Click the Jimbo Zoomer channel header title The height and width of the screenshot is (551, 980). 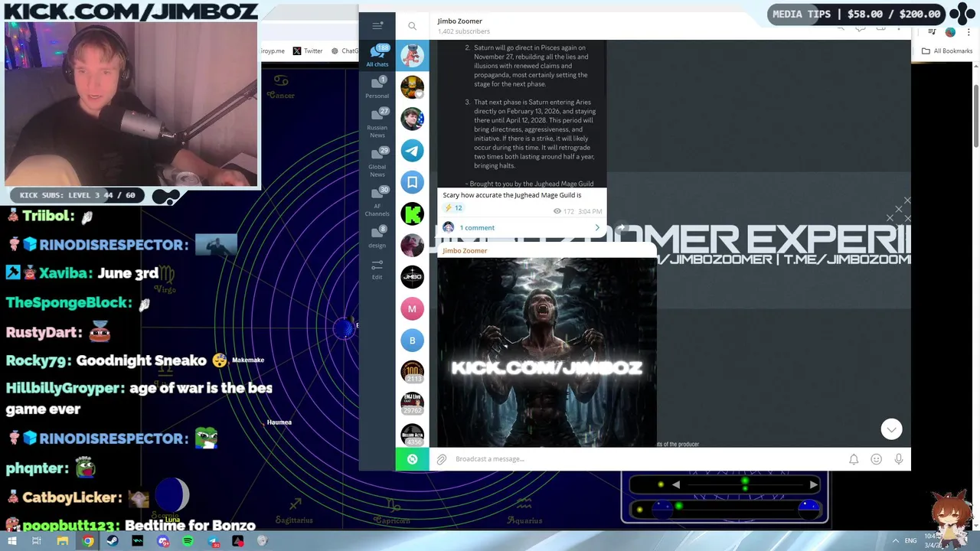click(459, 21)
